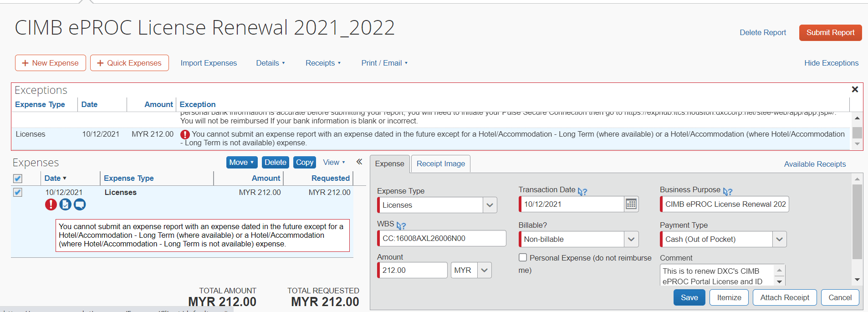868x312 pixels.
Task: Open the Transaction Date calendar picker
Action: pyautogui.click(x=631, y=204)
